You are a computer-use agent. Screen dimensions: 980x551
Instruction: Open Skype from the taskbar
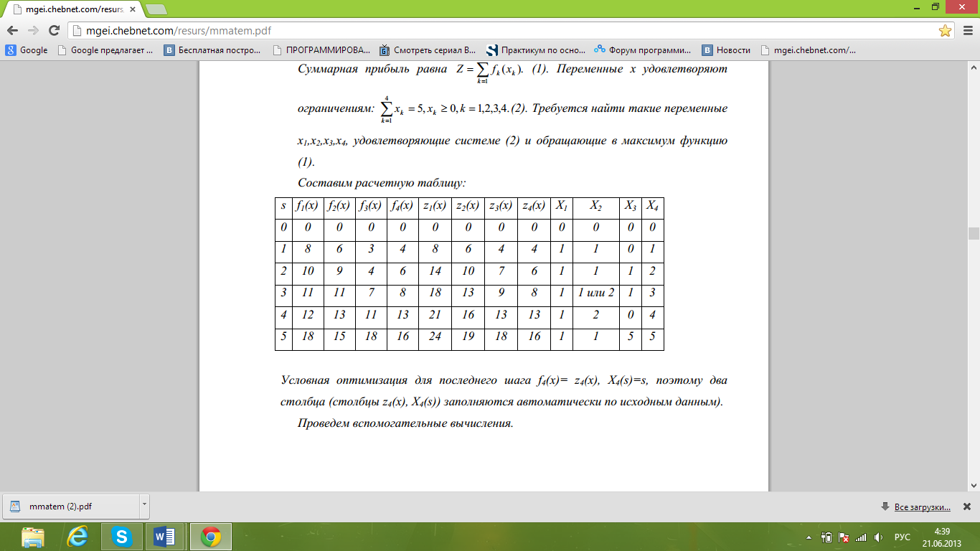coord(122,537)
